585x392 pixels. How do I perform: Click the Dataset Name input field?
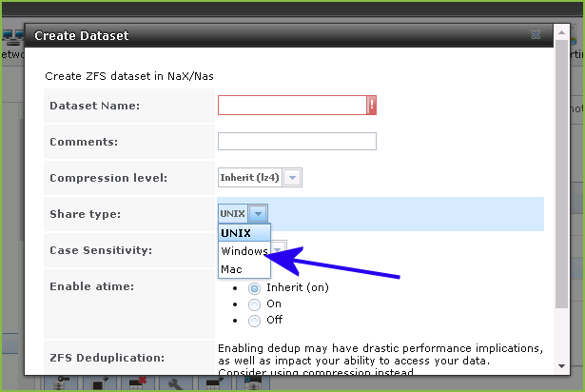[293, 106]
